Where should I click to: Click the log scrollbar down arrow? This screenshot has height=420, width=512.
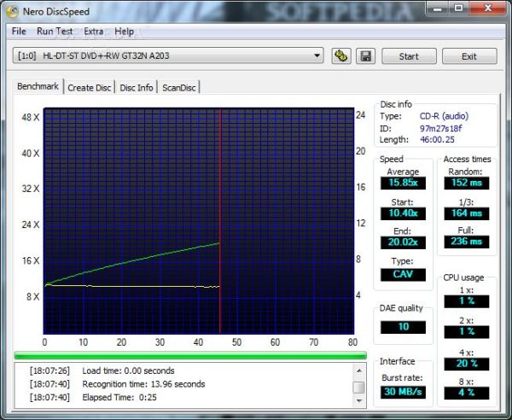click(359, 401)
